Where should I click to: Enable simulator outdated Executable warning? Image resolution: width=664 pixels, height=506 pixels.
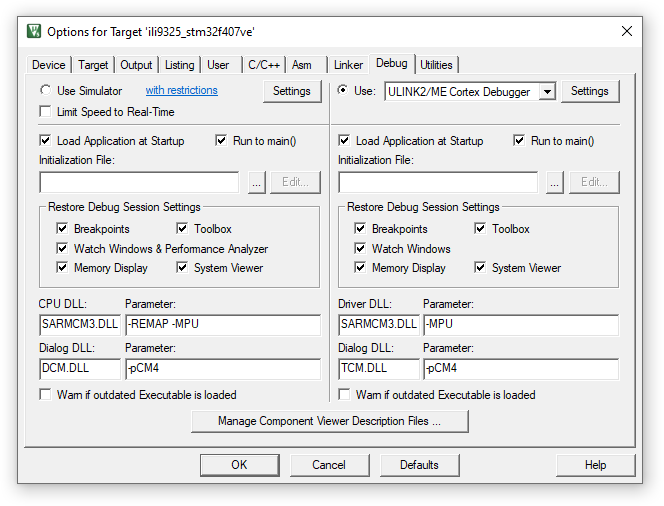[45, 394]
